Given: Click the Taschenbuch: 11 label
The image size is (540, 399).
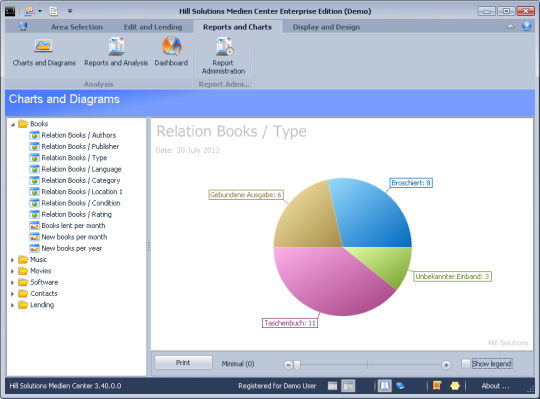Looking at the screenshot, I should click(x=290, y=323).
